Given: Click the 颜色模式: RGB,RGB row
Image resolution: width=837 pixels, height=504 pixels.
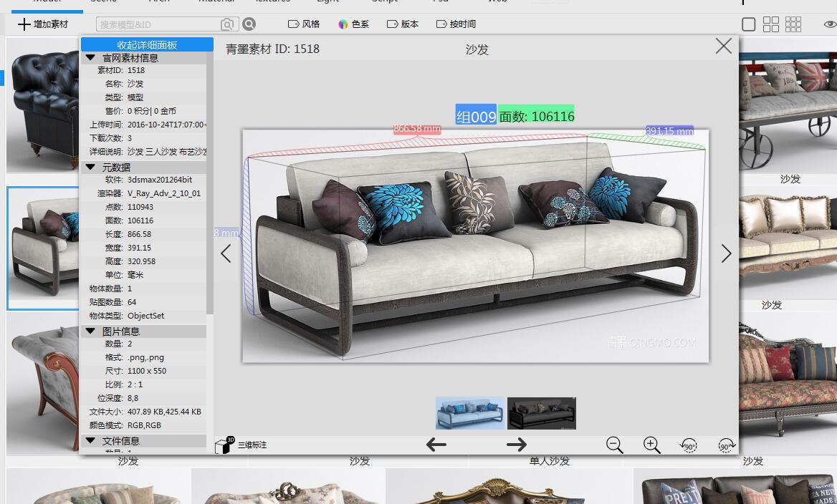Looking at the screenshot, I should [143, 425].
